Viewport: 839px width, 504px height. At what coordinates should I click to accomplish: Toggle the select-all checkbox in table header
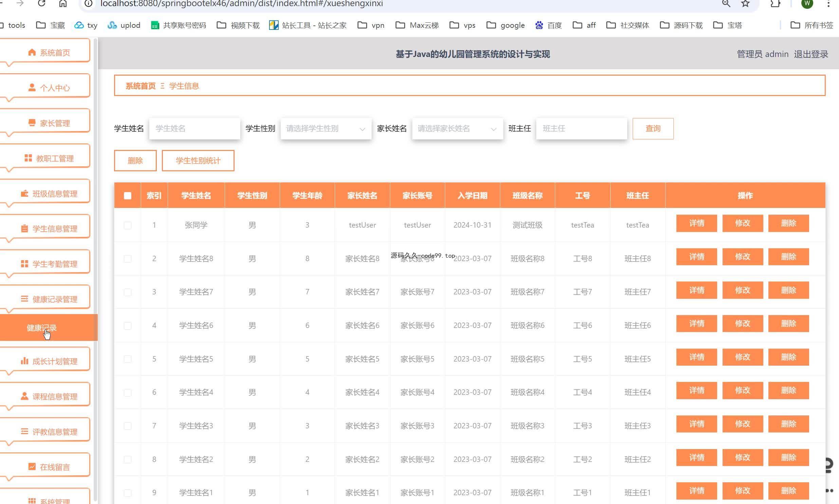point(127,196)
